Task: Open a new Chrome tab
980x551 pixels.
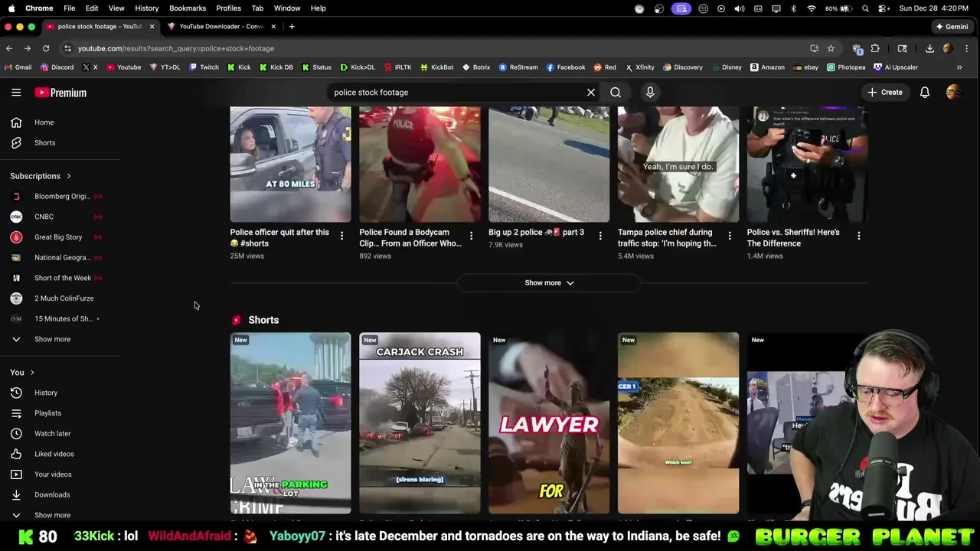Action: tap(292, 27)
